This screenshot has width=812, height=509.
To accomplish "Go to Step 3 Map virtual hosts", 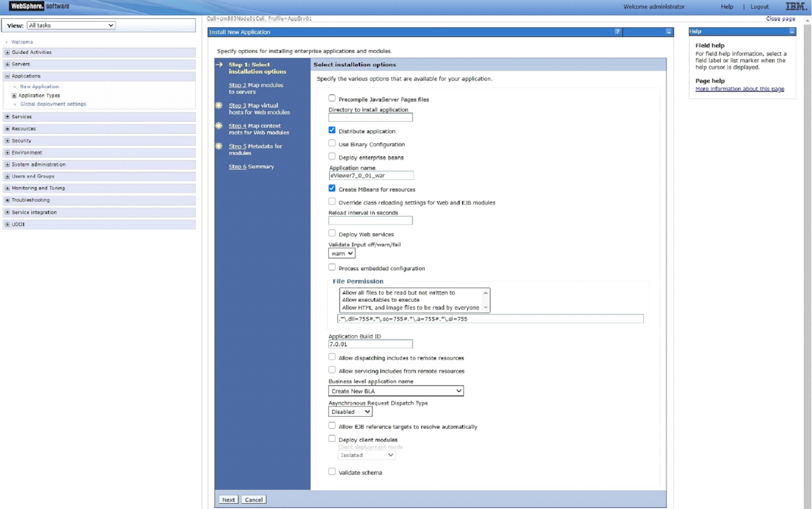I will pyautogui.click(x=259, y=109).
